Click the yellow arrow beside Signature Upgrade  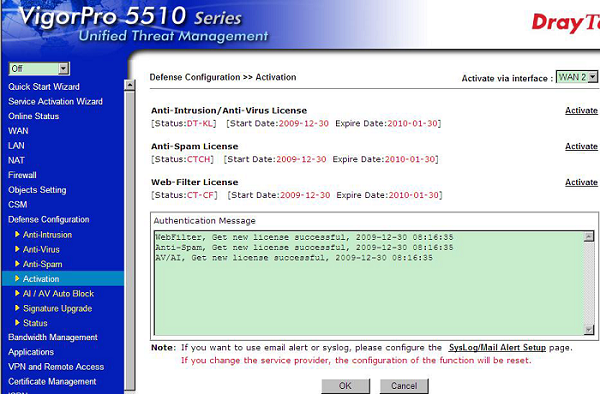pyautogui.click(x=17, y=308)
